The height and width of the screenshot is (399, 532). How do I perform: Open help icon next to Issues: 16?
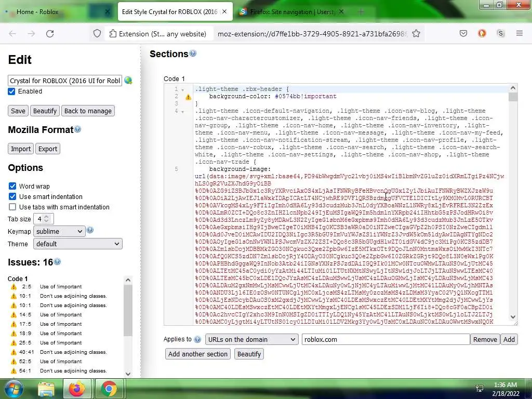[x=57, y=262]
